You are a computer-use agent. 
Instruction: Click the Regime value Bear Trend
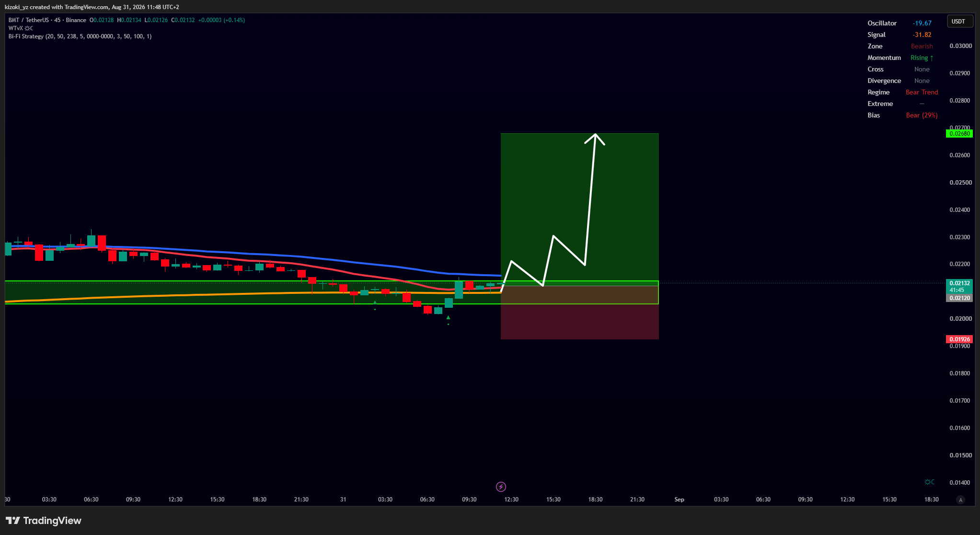(922, 92)
